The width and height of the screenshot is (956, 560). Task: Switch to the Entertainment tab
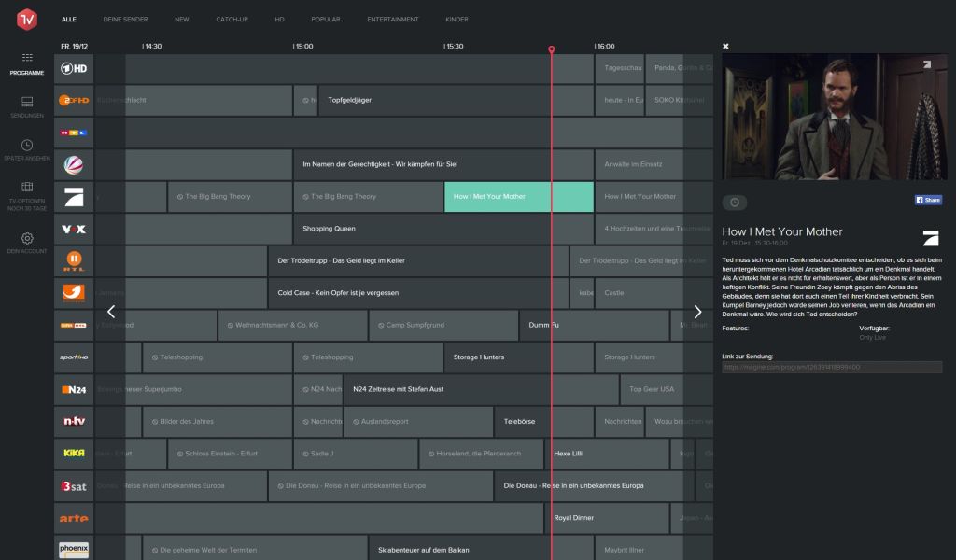click(x=393, y=20)
